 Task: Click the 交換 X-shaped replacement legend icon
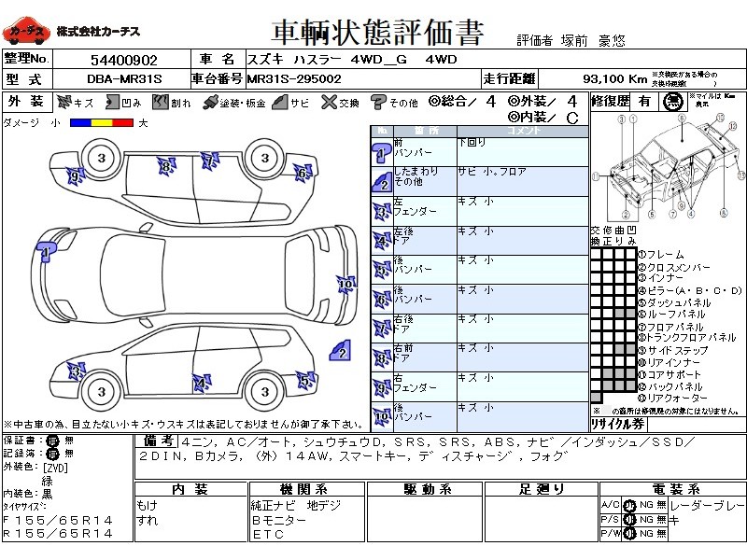(x=329, y=102)
